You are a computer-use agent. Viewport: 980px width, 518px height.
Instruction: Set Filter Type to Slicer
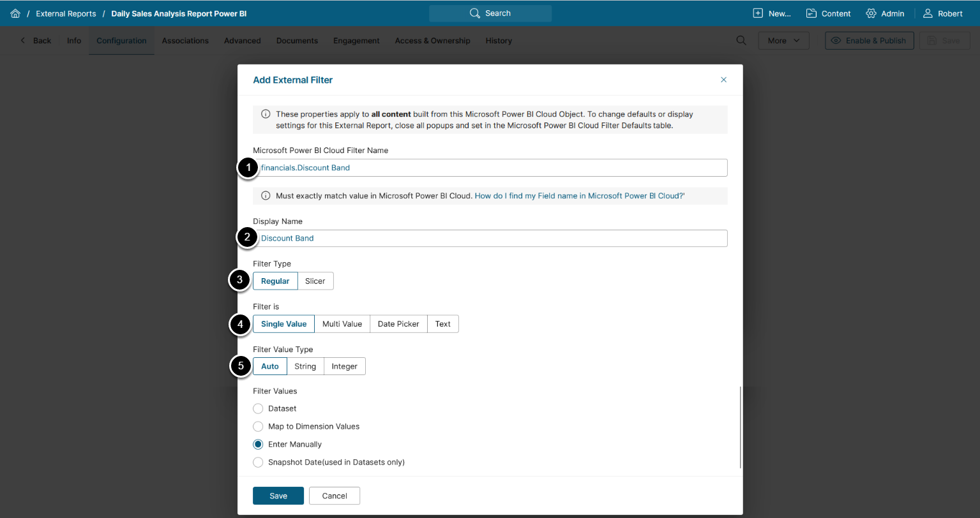click(315, 281)
